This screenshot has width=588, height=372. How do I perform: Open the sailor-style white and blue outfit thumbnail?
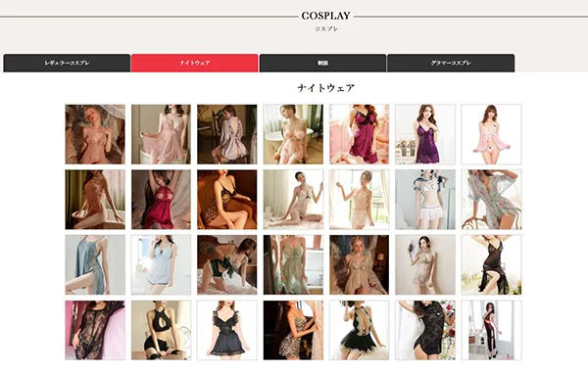(425, 200)
